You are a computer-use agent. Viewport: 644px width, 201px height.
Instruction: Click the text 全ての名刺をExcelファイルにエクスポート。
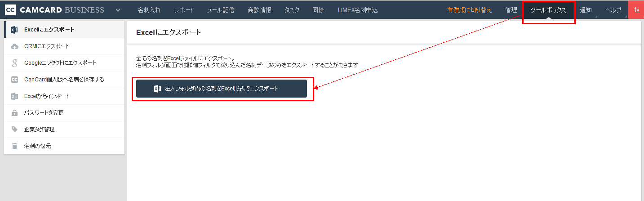186,58
